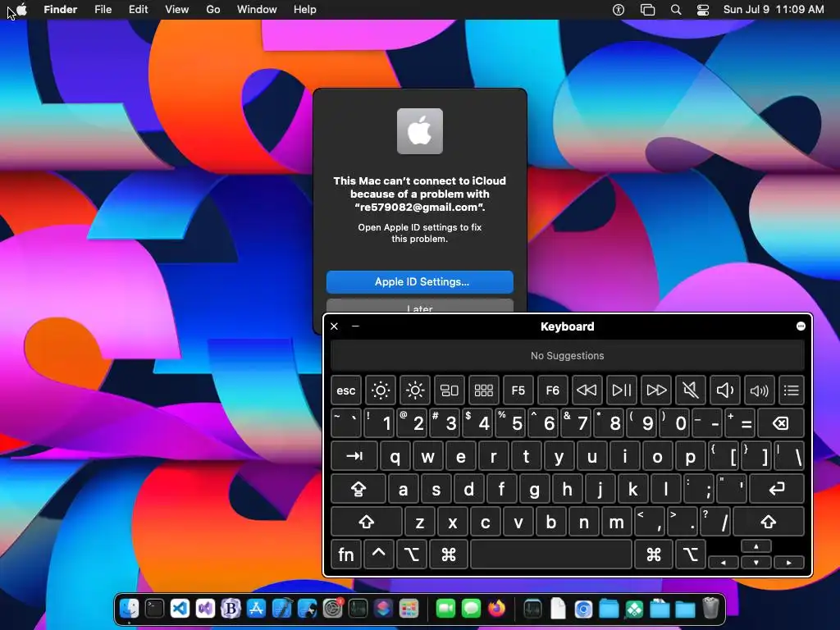
Task: Toggle the left command key
Action: click(x=449, y=555)
